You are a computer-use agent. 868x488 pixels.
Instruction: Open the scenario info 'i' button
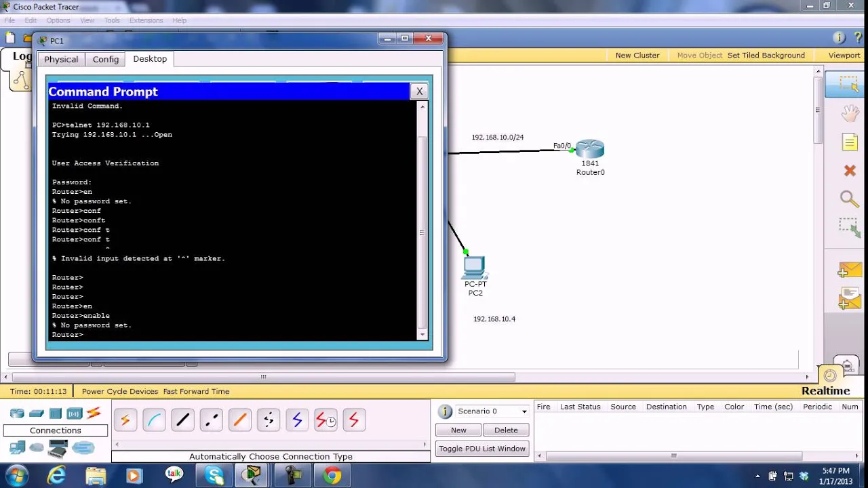[x=445, y=411]
